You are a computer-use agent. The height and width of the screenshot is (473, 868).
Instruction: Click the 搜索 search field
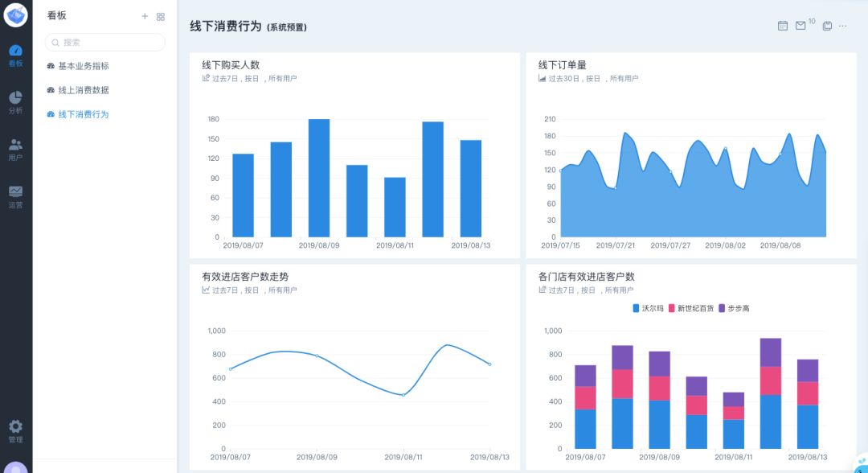104,42
